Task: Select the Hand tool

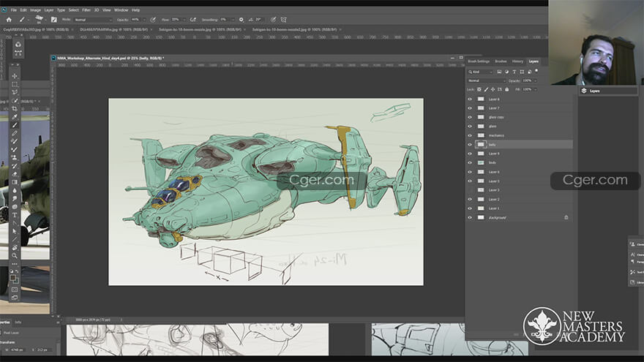Action: click(x=15, y=247)
